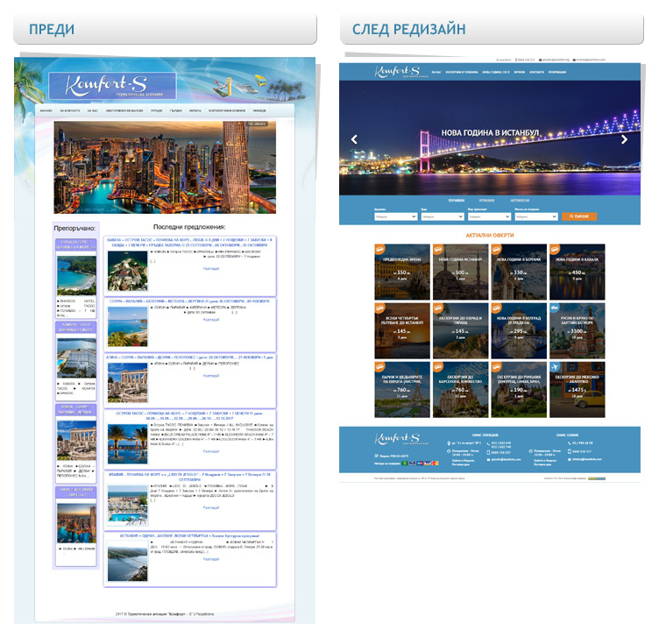Select the ПОЧИВКИ tab above the search form
Viewport: 659px width, 644px height.
(x=456, y=201)
